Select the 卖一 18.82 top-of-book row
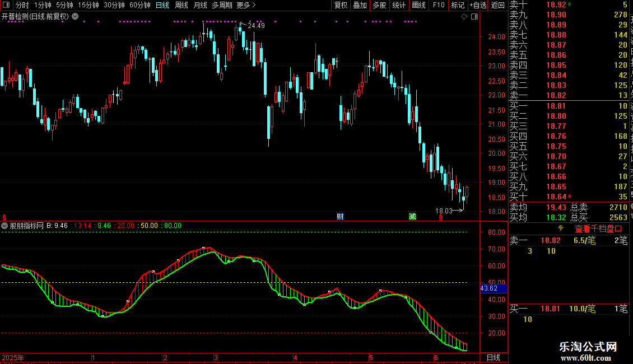 (569, 95)
